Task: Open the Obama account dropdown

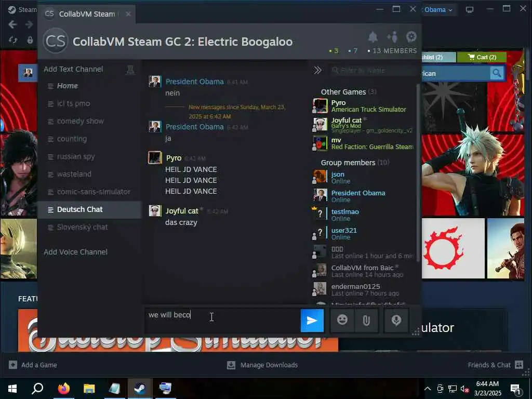Action: [438, 10]
